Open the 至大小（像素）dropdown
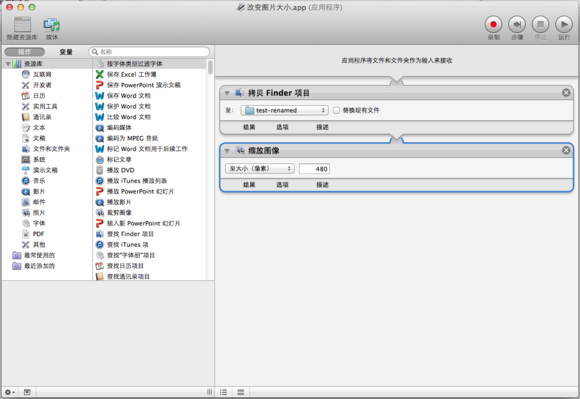The height and width of the screenshot is (399, 580). pos(260,169)
